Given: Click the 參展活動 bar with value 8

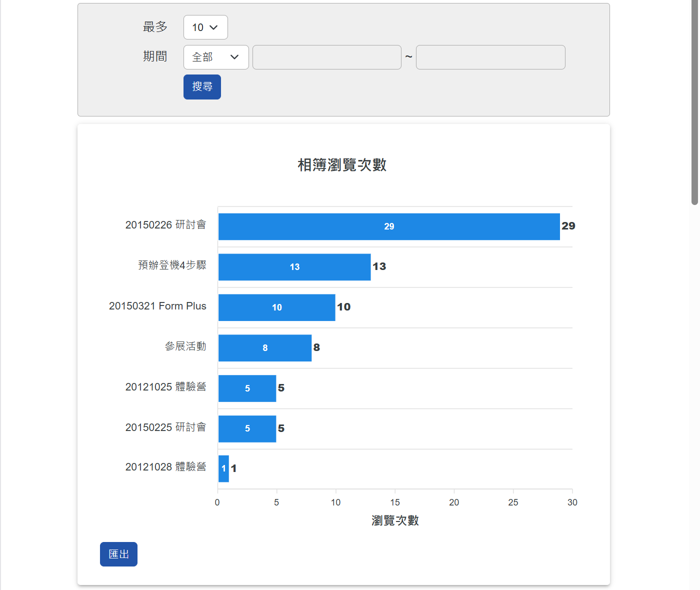Looking at the screenshot, I should 265,348.
